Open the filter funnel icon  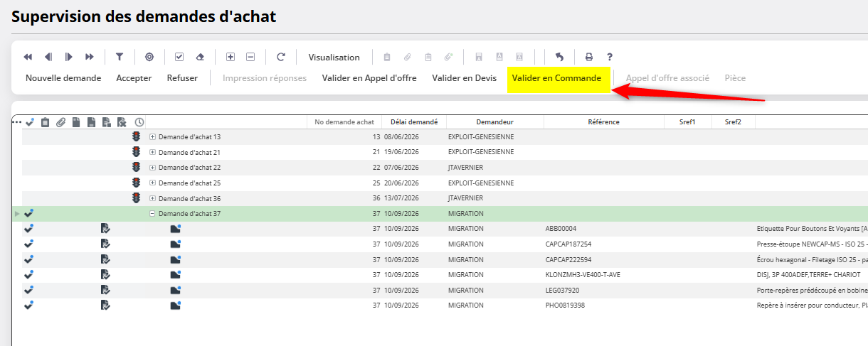click(120, 57)
